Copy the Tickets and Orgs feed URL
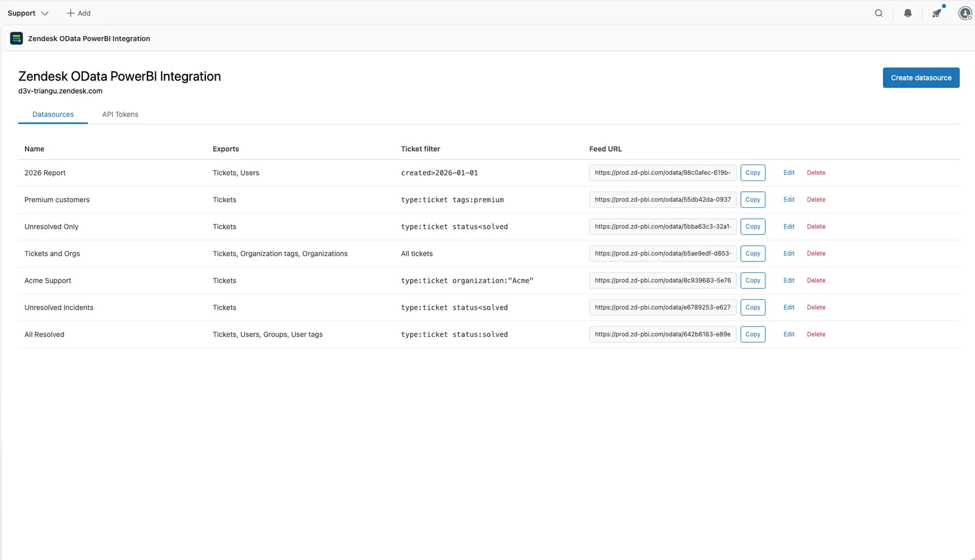975x560 pixels. (753, 253)
